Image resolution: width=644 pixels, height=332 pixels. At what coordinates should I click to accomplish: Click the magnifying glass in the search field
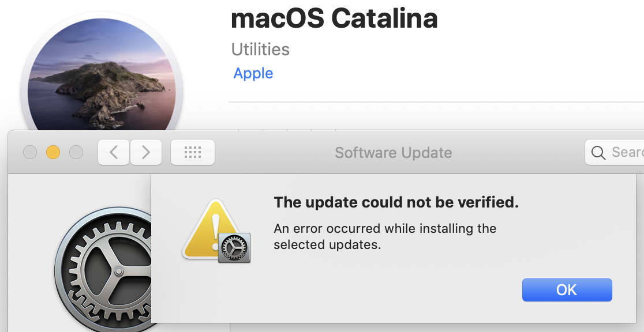(598, 152)
